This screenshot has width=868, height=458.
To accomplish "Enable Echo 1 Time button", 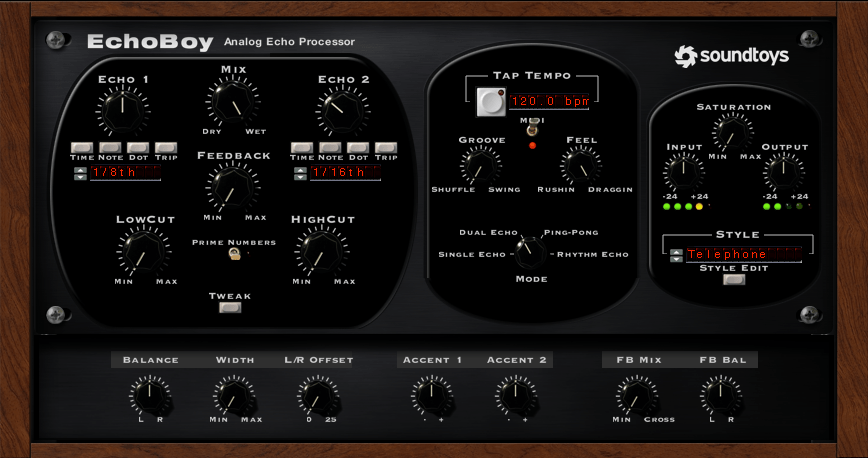I will coord(82,148).
